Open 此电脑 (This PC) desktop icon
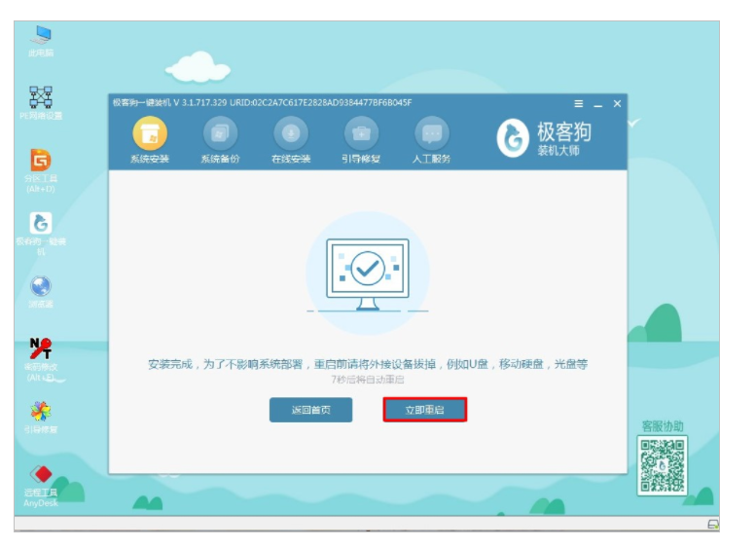 41,37
